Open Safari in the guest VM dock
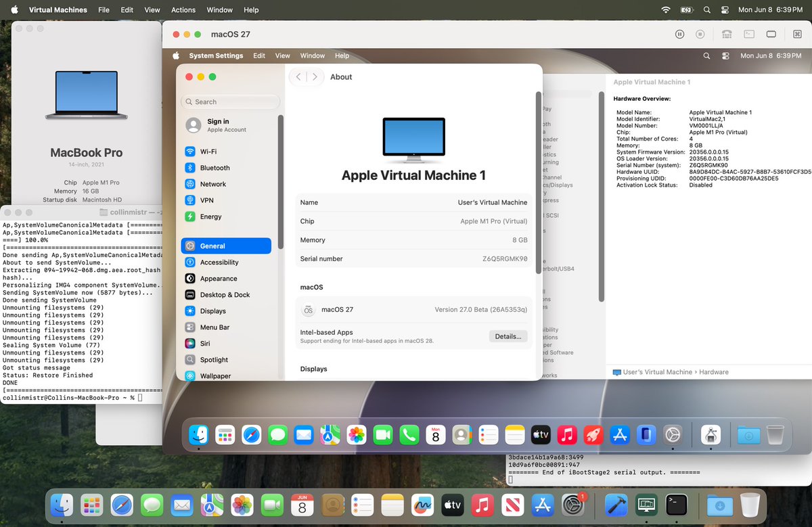The height and width of the screenshot is (527, 812). click(x=251, y=434)
